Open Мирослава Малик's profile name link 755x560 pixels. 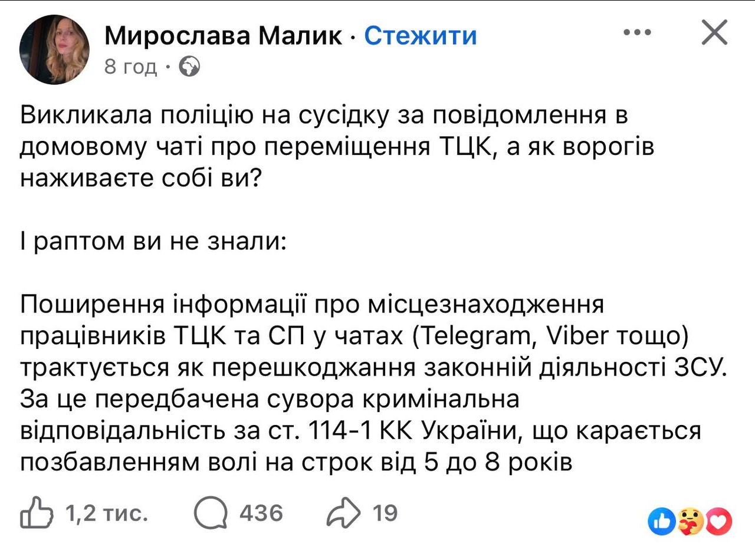223,36
